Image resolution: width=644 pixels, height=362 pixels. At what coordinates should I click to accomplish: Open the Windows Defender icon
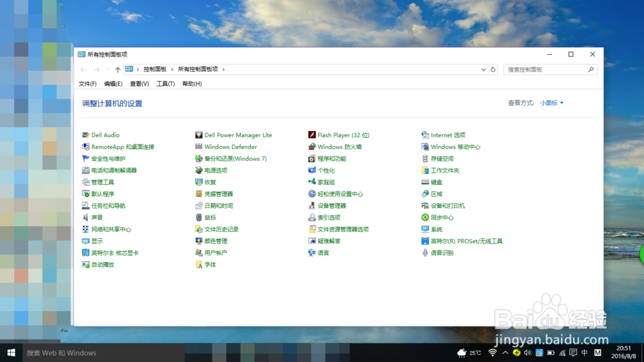click(199, 147)
